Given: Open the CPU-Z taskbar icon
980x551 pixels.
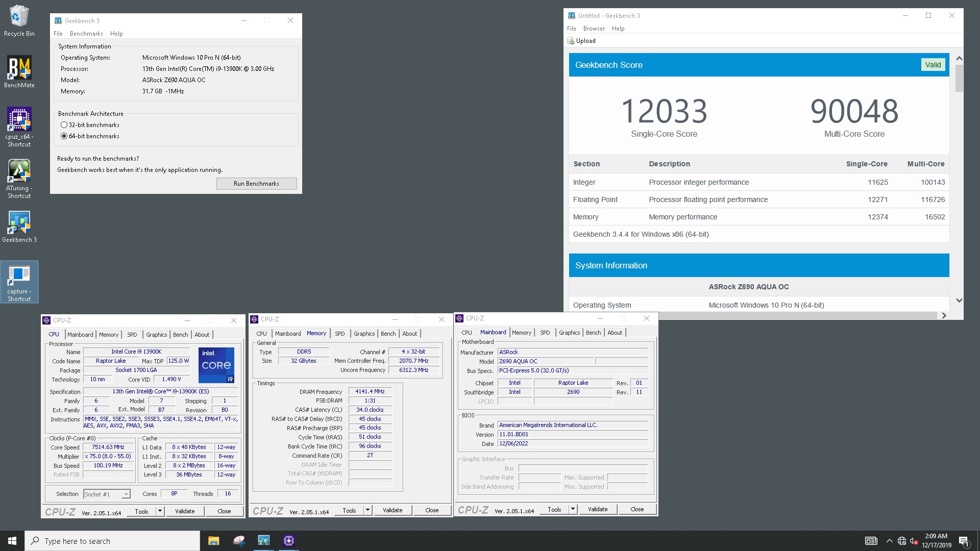Looking at the screenshot, I should (x=288, y=541).
